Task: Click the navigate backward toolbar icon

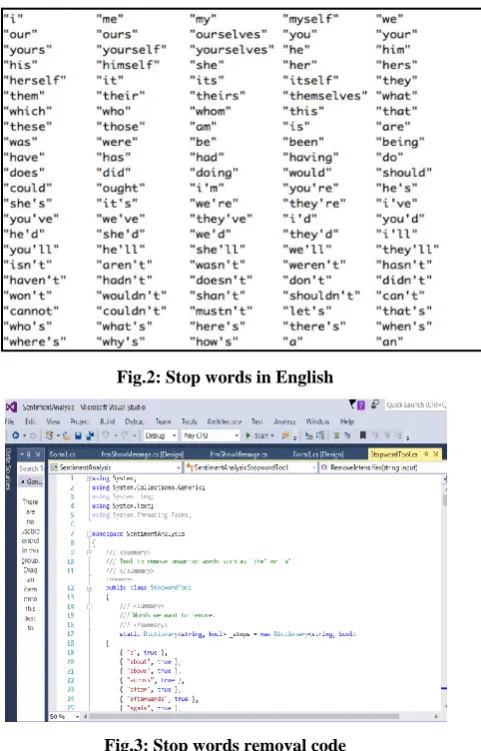Action: click(16, 435)
